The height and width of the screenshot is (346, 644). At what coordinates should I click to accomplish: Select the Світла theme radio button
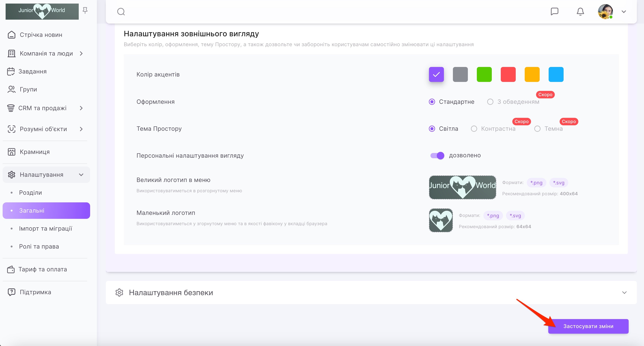tap(432, 129)
